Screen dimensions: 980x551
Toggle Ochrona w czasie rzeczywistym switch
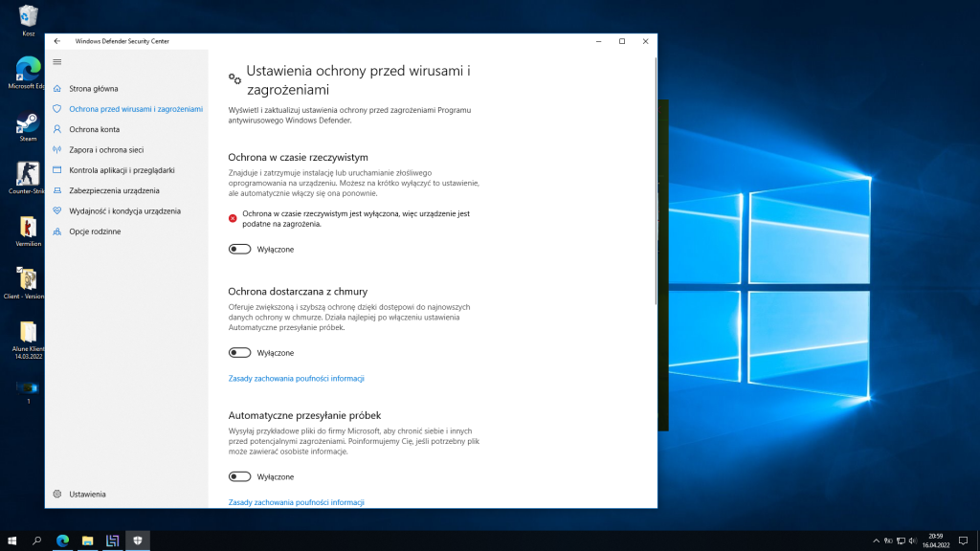tap(239, 250)
